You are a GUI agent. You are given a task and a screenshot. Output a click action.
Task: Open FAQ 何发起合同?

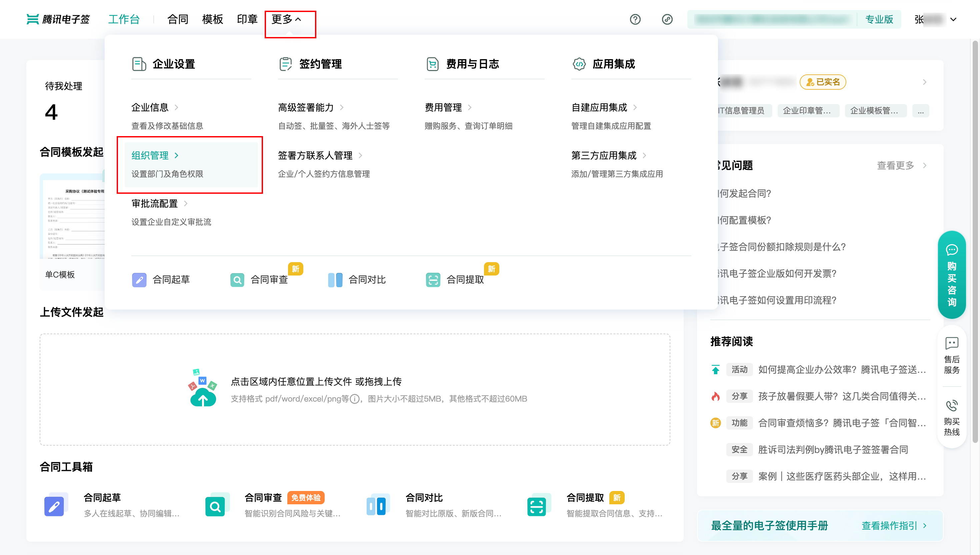744,194
